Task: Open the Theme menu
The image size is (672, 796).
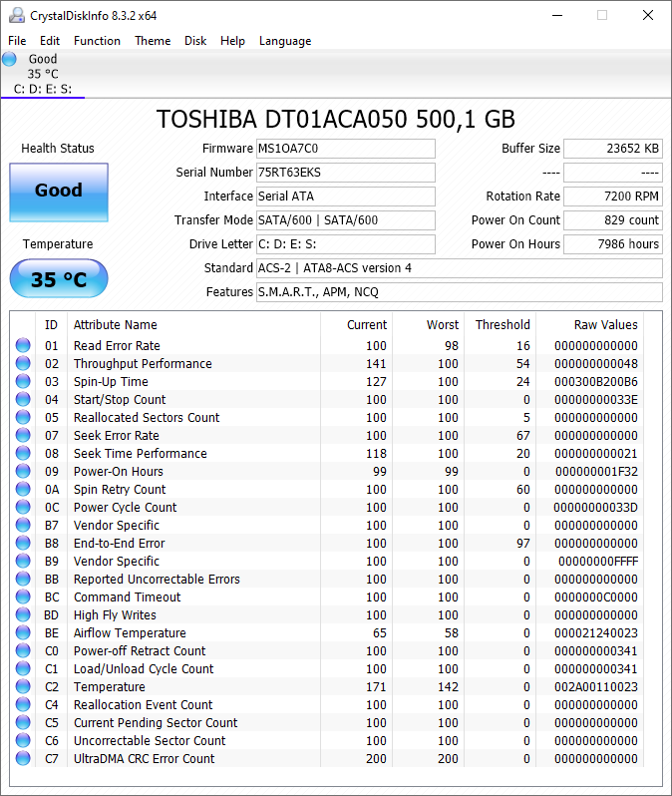Action: point(153,41)
